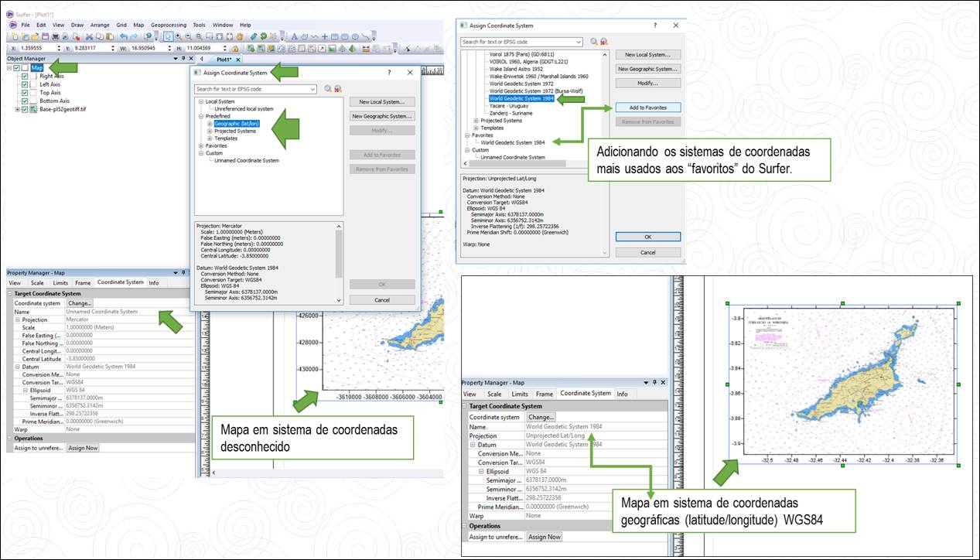Screen dimensions: 980x560
Task: Click the clear-search icon in the Yacare - Uruguay dialog
Action: 604,42
